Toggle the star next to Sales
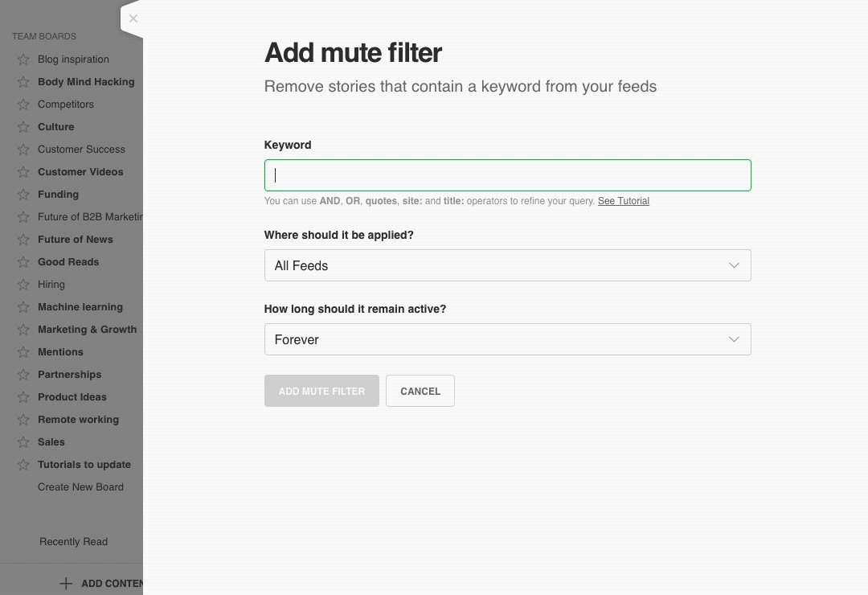 tap(23, 442)
